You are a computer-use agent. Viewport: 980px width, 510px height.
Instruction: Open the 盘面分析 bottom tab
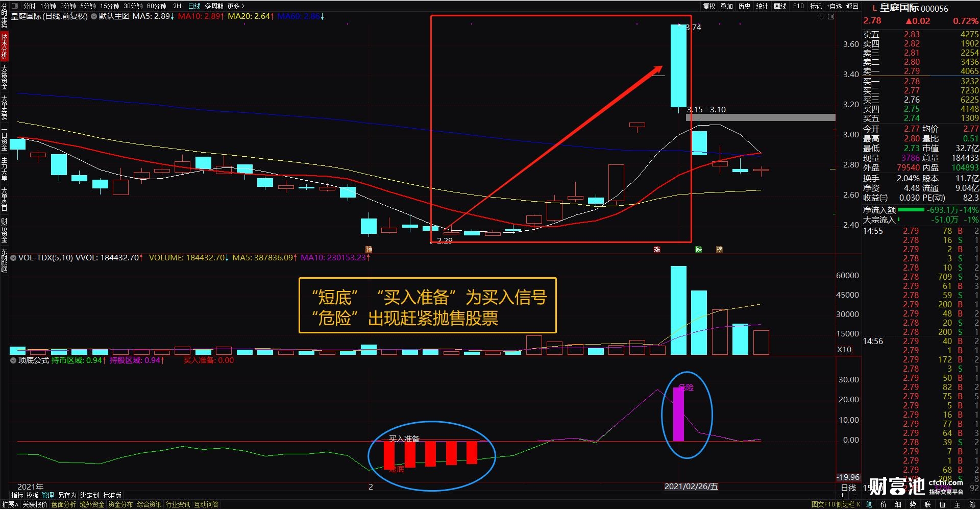pyautogui.click(x=63, y=505)
